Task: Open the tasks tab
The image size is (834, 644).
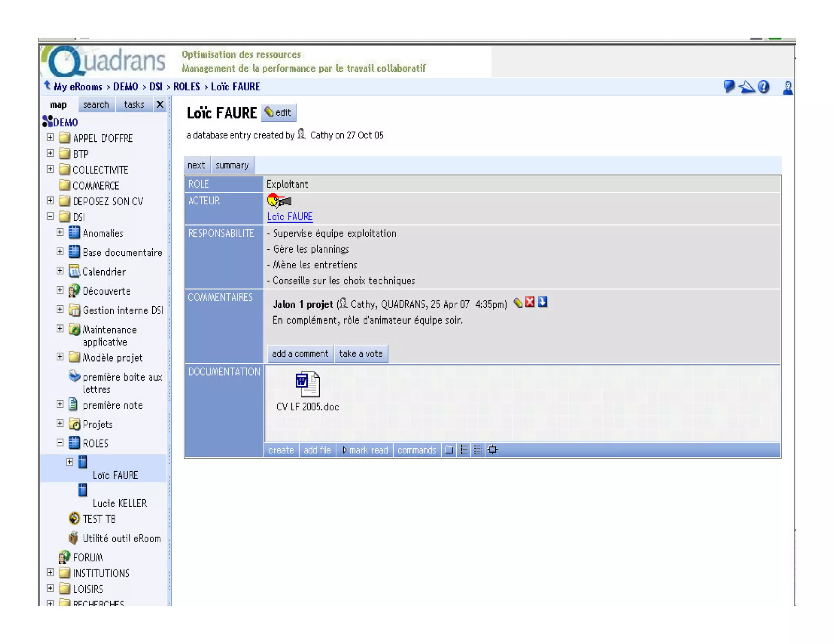Action: [134, 105]
